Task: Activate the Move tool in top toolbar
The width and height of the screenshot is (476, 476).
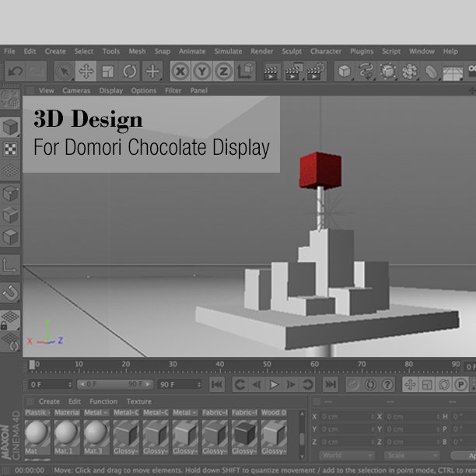Action: tap(86, 72)
